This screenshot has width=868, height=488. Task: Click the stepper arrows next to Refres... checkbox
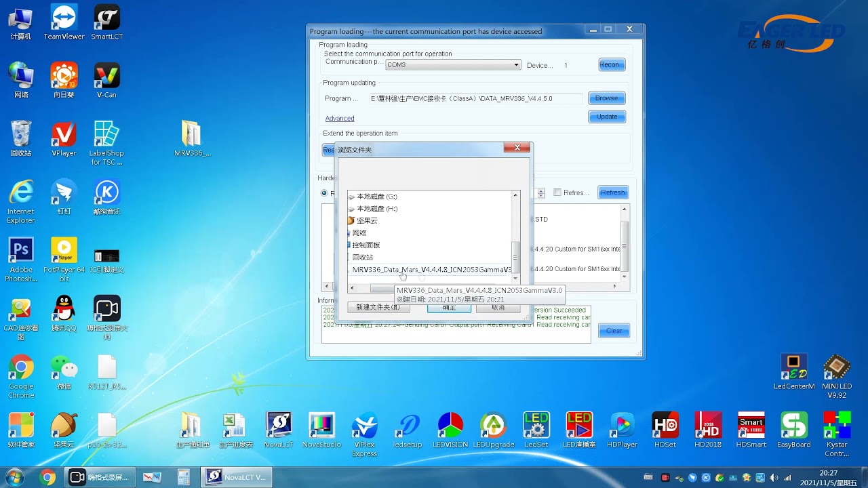click(541, 193)
